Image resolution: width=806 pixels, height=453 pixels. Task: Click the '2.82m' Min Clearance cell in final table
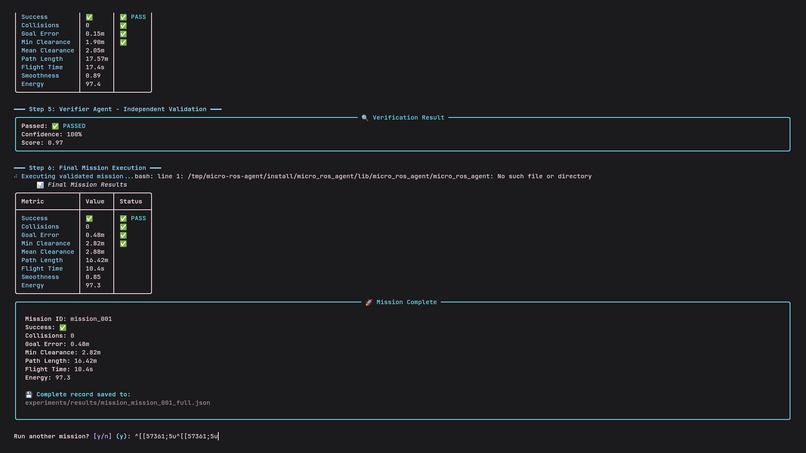pyautogui.click(x=95, y=244)
